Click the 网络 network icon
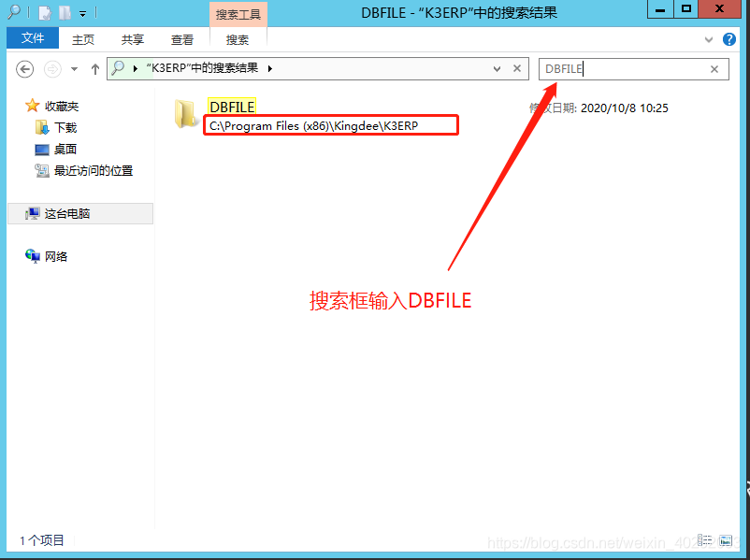The height and width of the screenshot is (560, 750). (x=33, y=256)
